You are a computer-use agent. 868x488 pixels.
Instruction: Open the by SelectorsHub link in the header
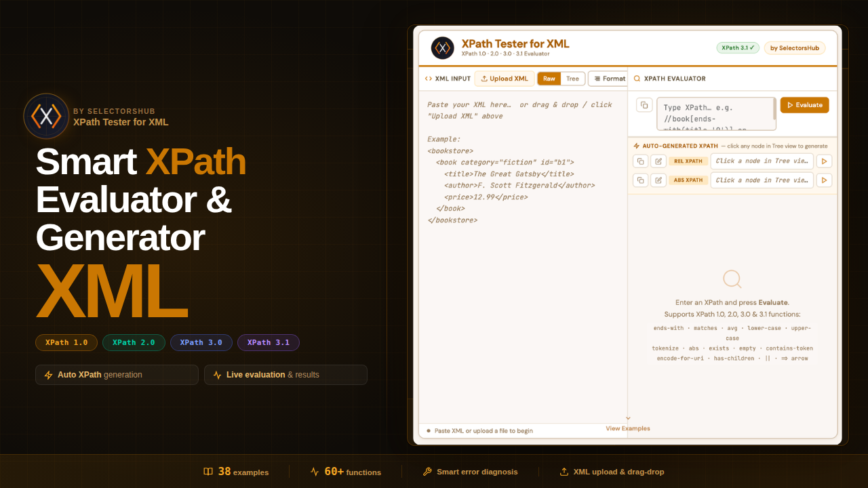(795, 48)
